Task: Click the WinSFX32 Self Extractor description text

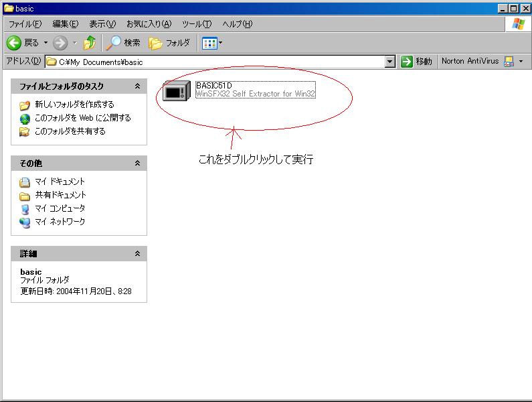Action: [256, 94]
